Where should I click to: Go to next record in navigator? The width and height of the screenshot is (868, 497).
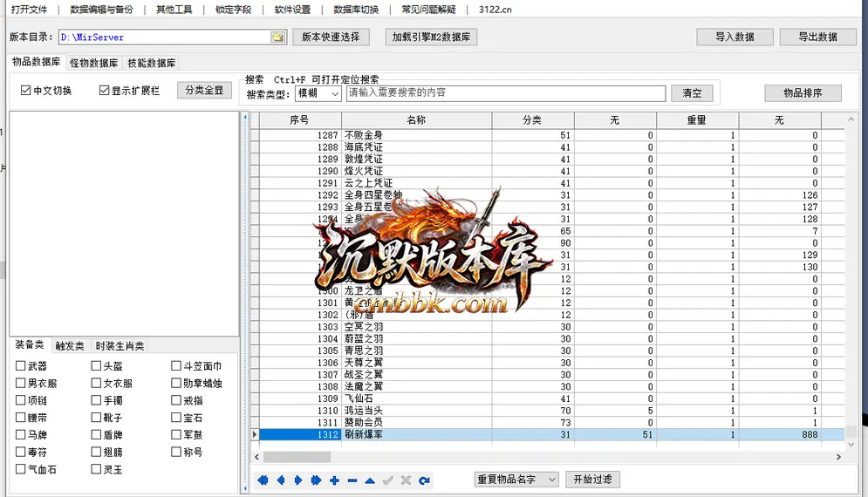point(298,480)
